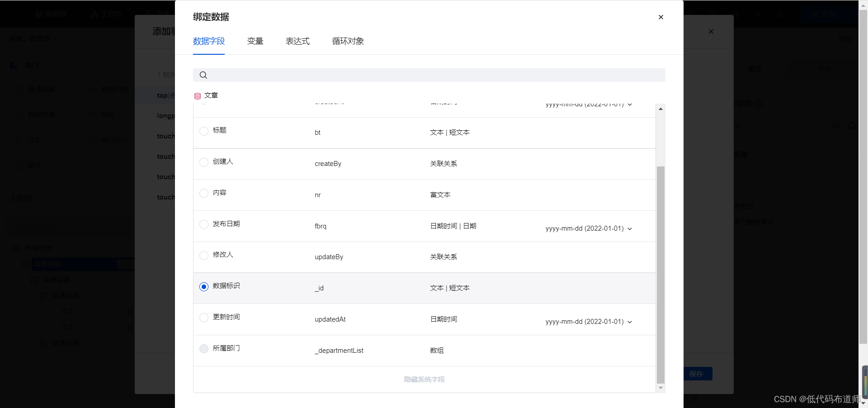This screenshot has width=868, height=408.
Task: Click the 富文本 type text
Action: coord(440,195)
